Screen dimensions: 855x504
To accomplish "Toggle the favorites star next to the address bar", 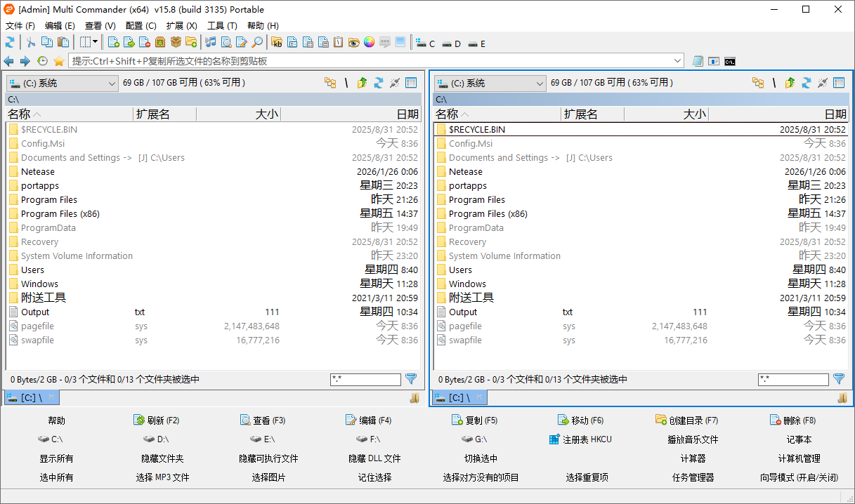I will [60, 60].
